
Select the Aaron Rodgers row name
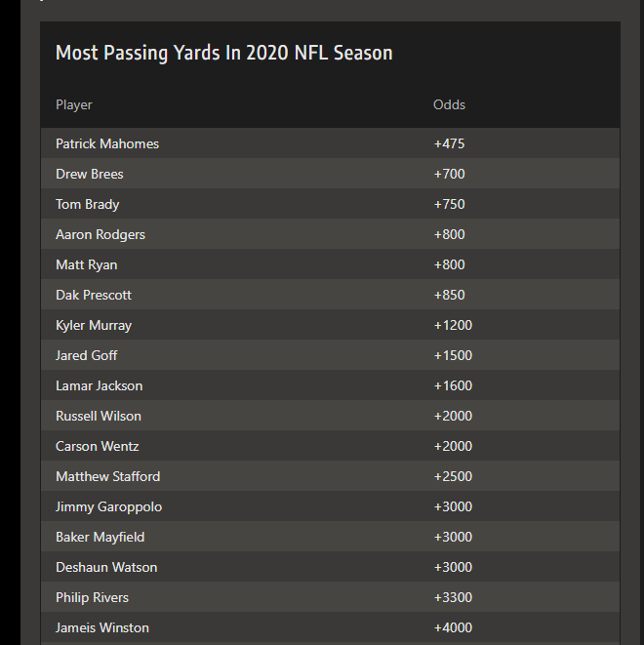click(101, 234)
